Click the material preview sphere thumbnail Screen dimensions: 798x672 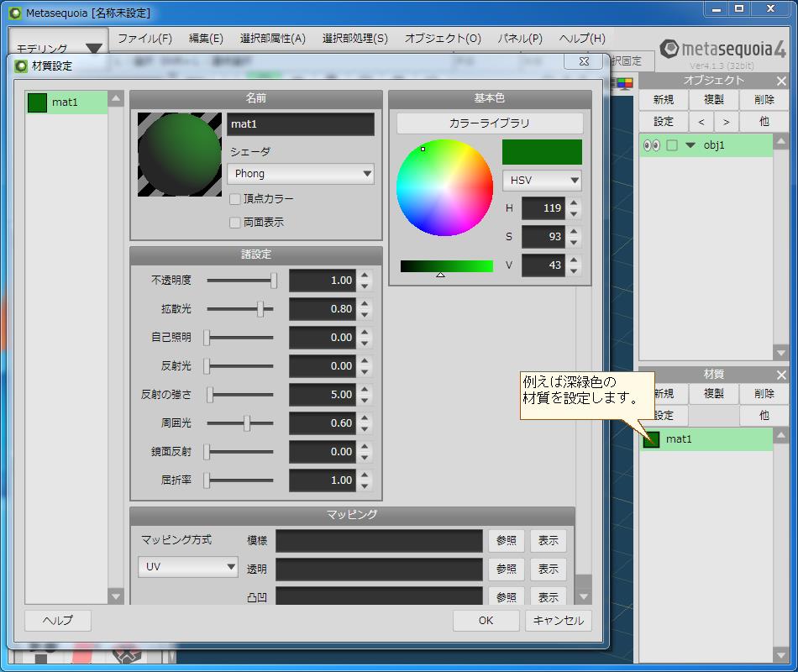point(178,155)
